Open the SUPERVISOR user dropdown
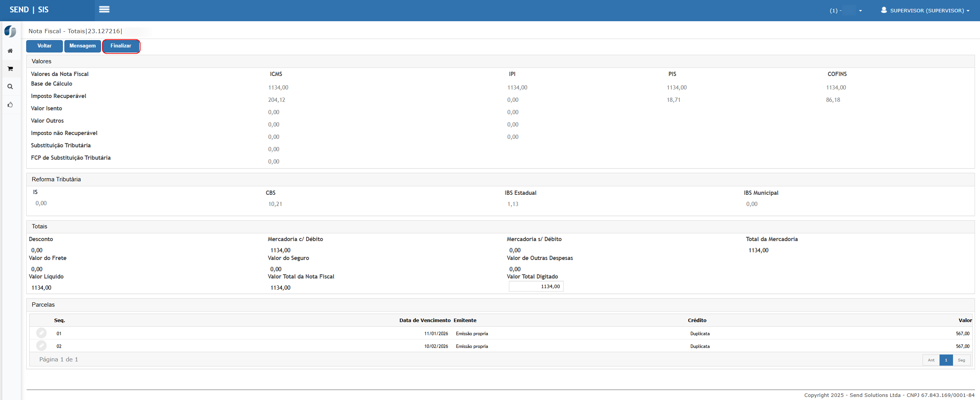980x400 pixels. [x=925, y=10]
